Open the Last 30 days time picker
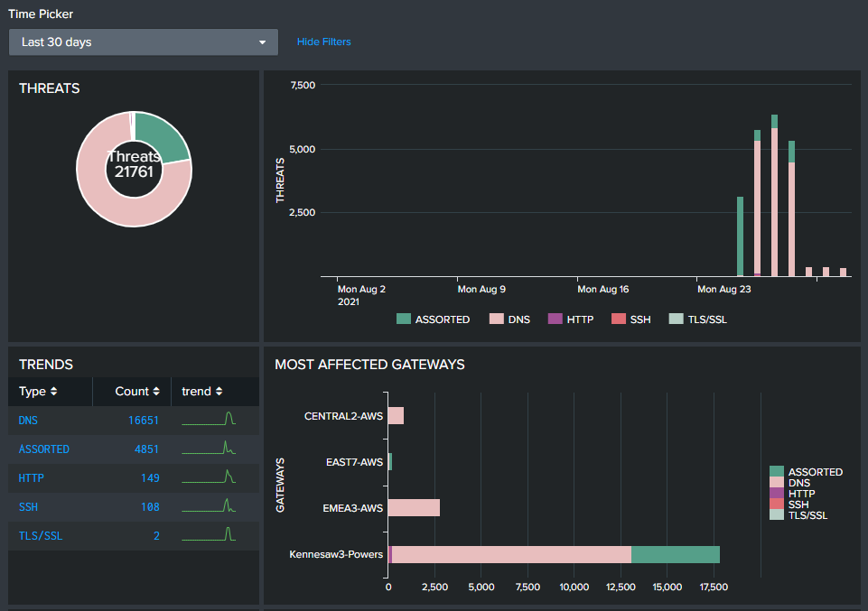This screenshot has height=611, width=868. pos(143,42)
